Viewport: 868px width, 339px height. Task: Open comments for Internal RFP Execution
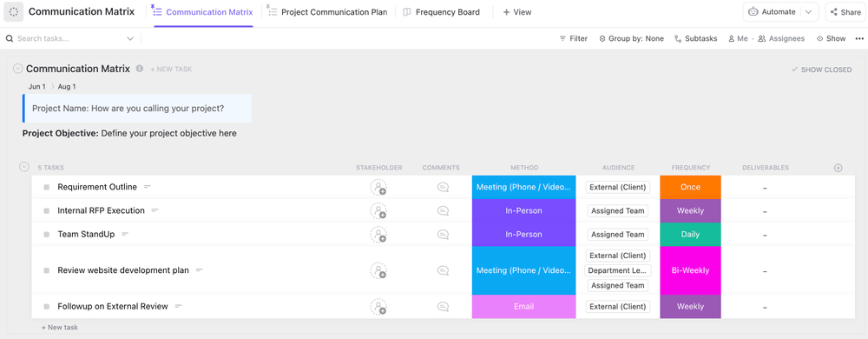point(443,211)
